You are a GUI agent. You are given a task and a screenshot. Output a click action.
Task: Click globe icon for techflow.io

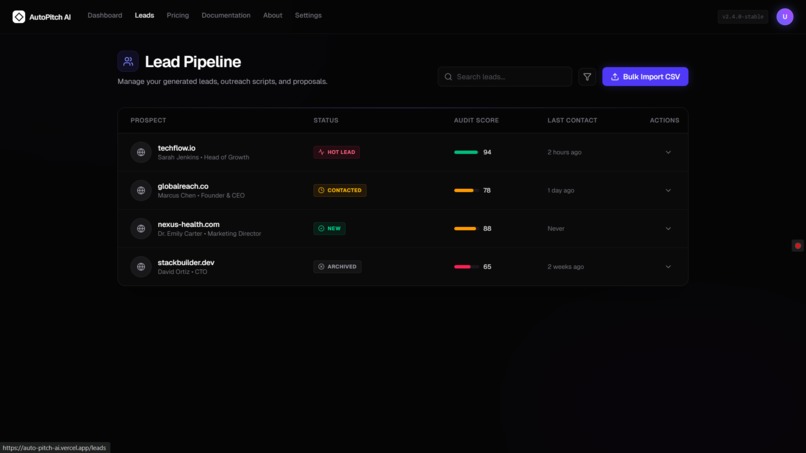pyautogui.click(x=141, y=152)
